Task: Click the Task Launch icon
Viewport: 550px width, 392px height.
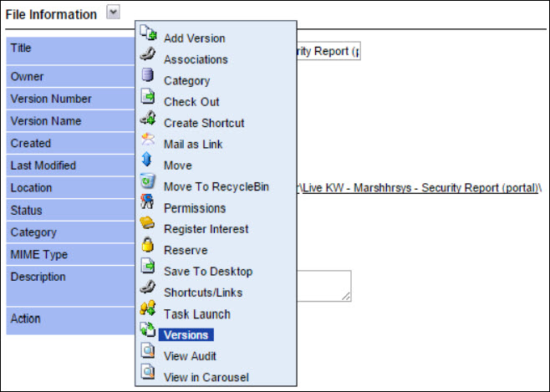Action: [x=148, y=308]
